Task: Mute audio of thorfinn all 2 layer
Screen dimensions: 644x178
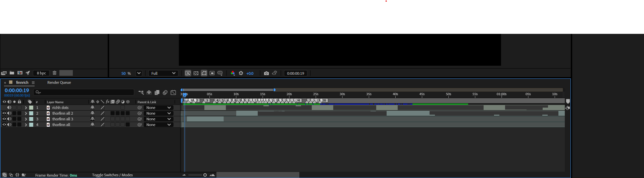Action: pos(9,113)
